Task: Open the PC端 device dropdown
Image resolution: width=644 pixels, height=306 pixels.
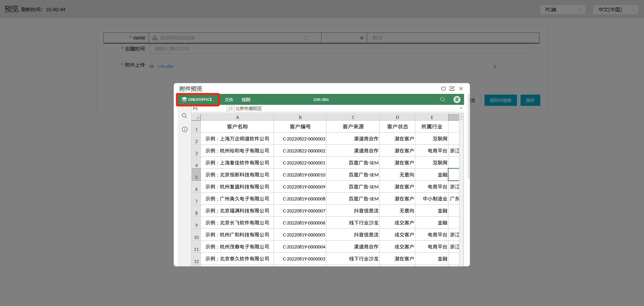Action: 562,10
